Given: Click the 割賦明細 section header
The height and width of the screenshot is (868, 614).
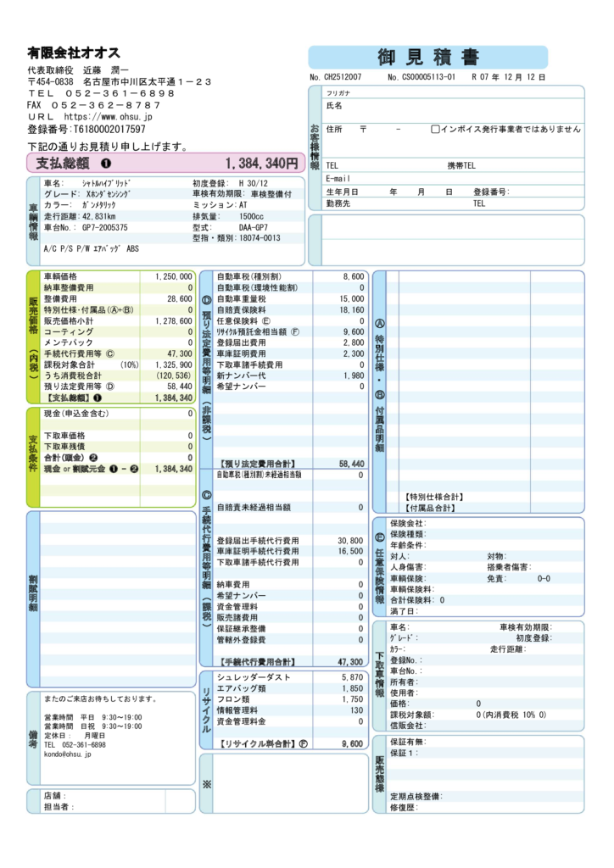Looking at the screenshot, I should click(33, 598).
